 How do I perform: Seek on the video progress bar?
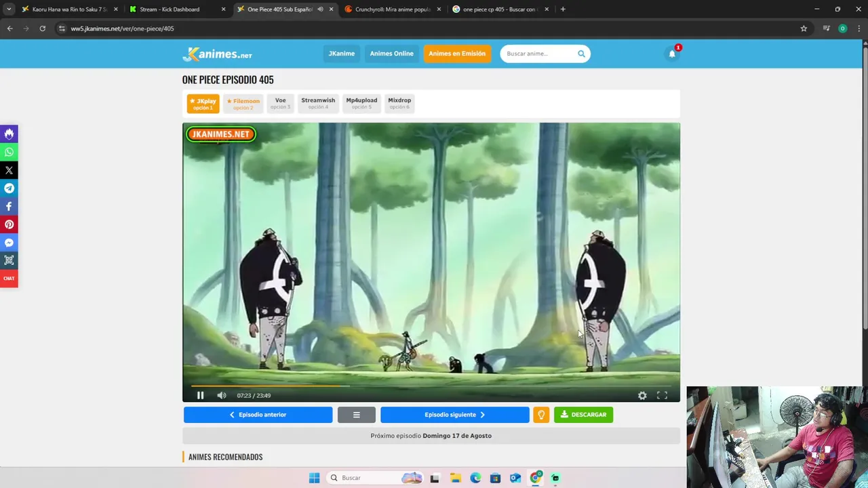click(431, 386)
